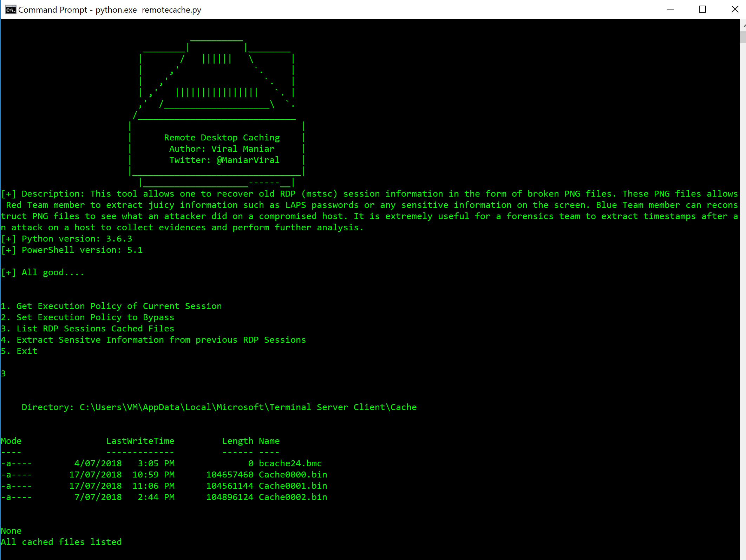Click the window title bar text
The width and height of the screenshot is (746, 560).
tap(110, 10)
